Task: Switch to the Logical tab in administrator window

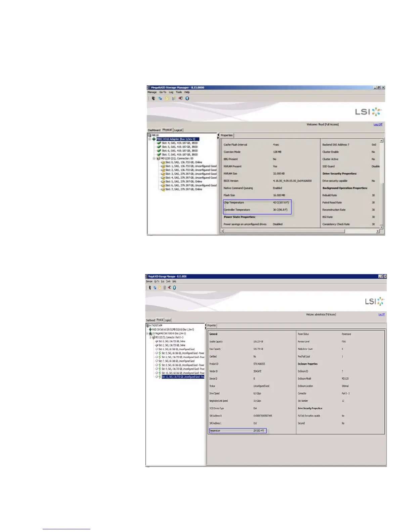Action: pos(168,320)
